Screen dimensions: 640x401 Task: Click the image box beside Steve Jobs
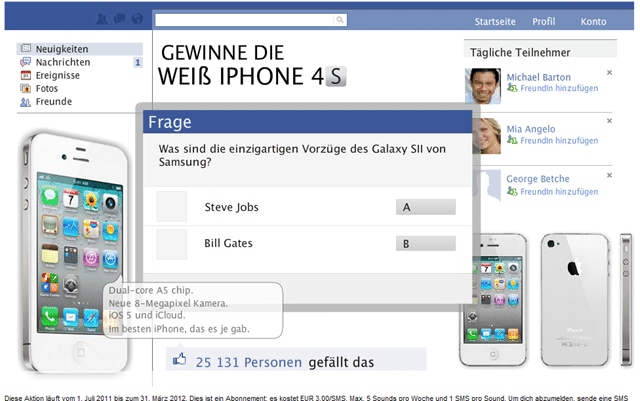click(x=172, y=206)
